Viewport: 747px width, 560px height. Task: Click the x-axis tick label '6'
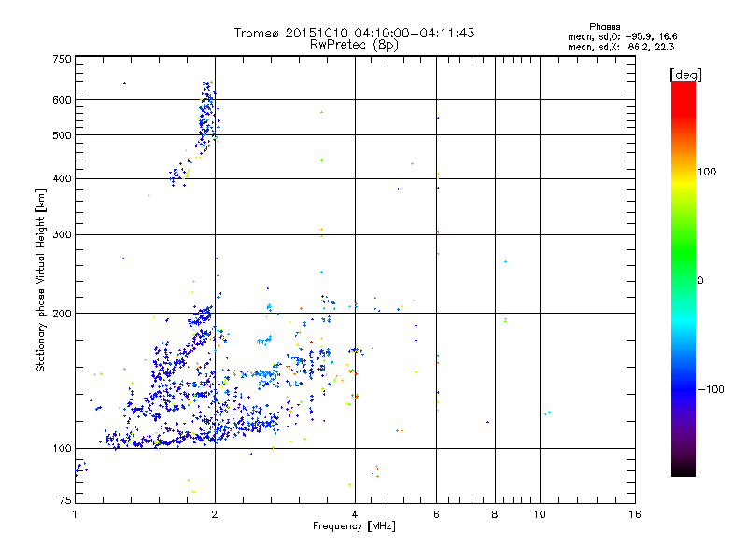click(436, 514)
